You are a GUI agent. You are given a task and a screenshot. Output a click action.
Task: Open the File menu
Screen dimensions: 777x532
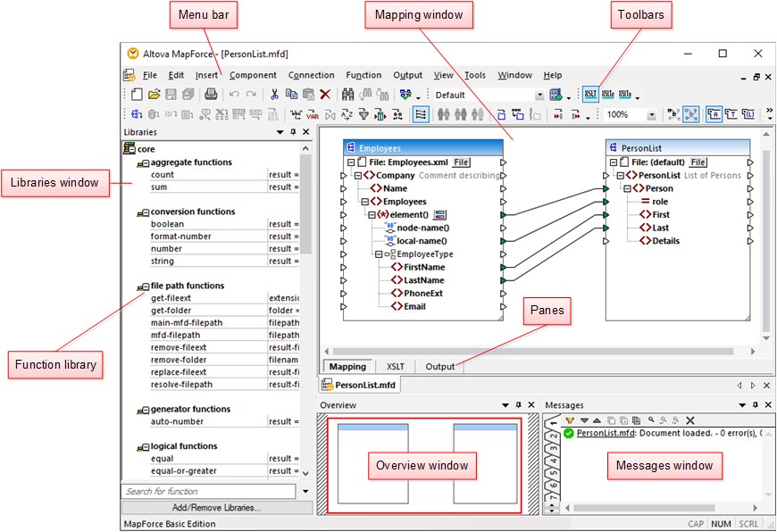150,75
